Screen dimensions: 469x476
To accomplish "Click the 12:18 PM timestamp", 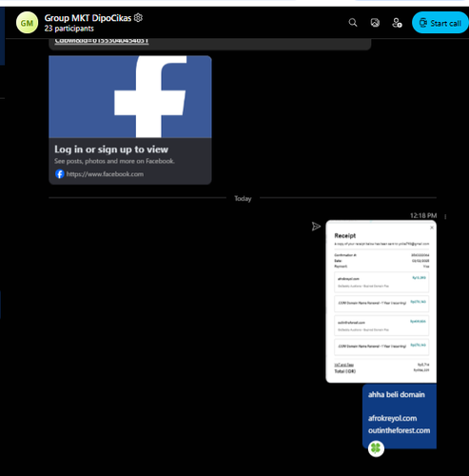I will point(423,216).
